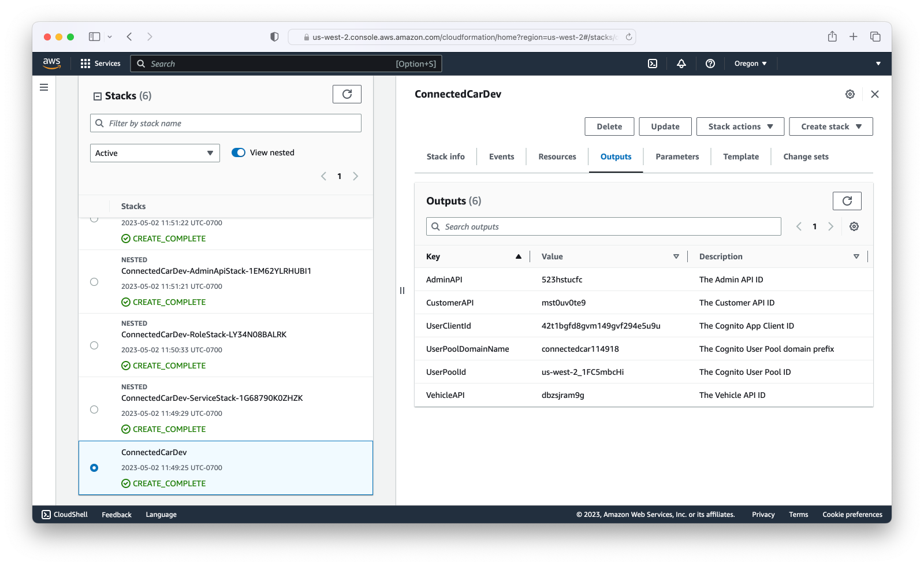Image resolution: width=924 pixels, height=566 pixels.
Task: Click the ConnectedCarDev-RoleStack-LY34N08BALRK stack name
Action: click(204, 334)
